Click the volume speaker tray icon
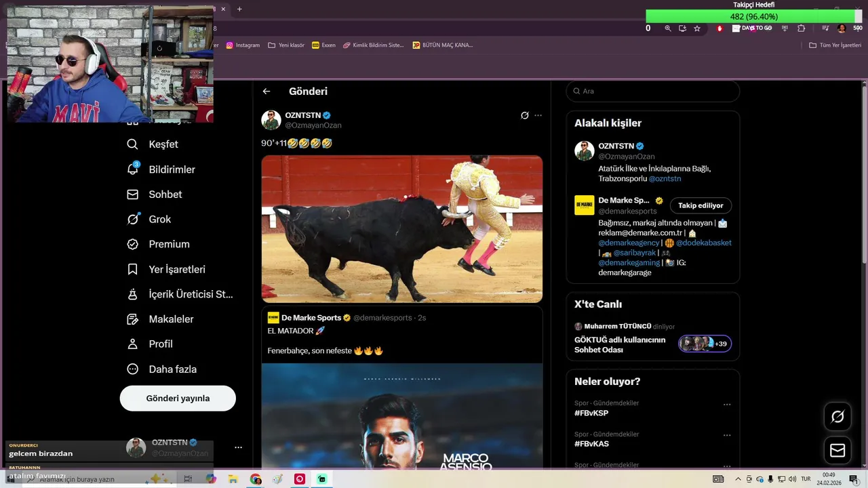The width and height of the screenshot is (868, 488). tap(792, 479)
